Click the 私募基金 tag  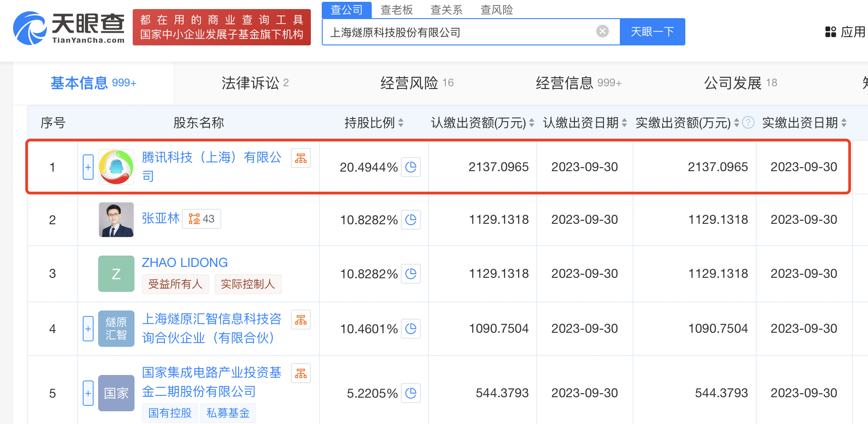228,413
